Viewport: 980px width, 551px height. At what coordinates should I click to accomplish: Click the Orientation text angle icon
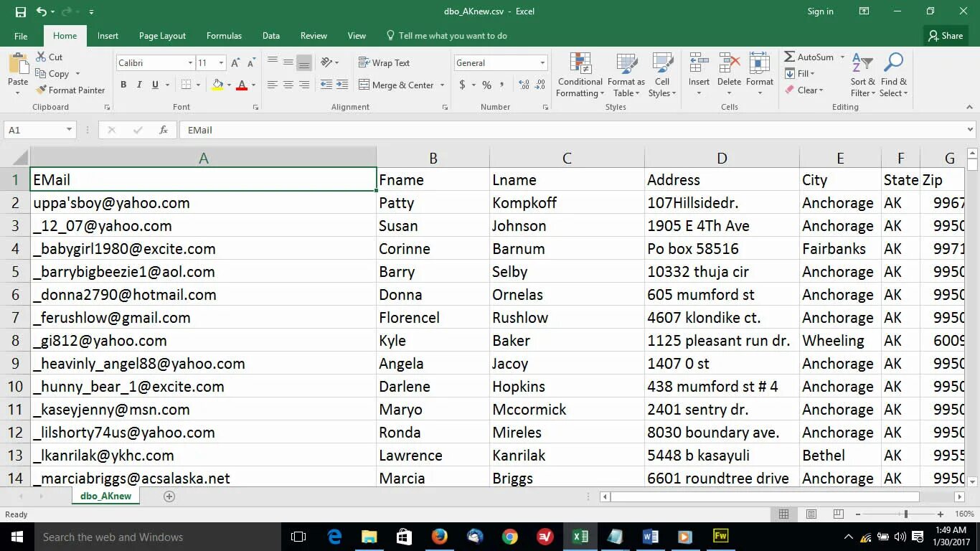pyautogui.click(x=326, y=62)
